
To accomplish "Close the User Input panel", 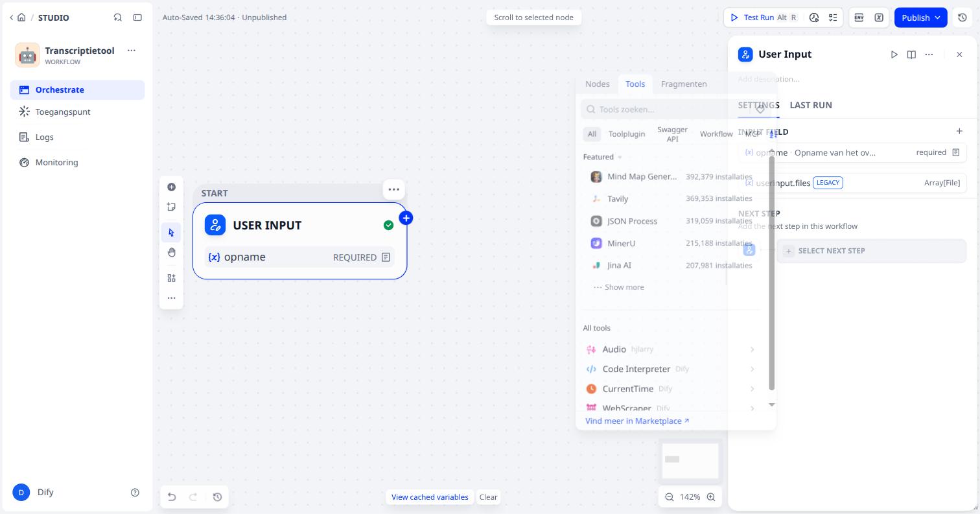I will pos(960,54).
